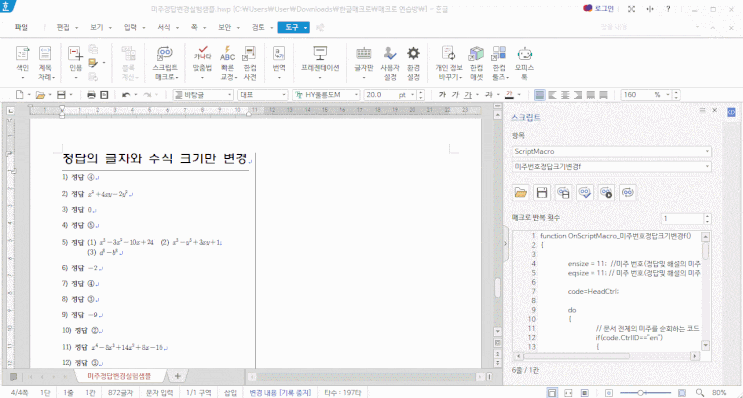Click the open folder icon in quick toolbar

[40, 95]
